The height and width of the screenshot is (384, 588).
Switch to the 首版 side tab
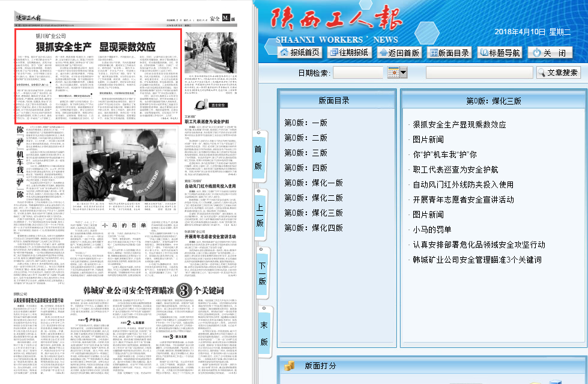[258, 156]
